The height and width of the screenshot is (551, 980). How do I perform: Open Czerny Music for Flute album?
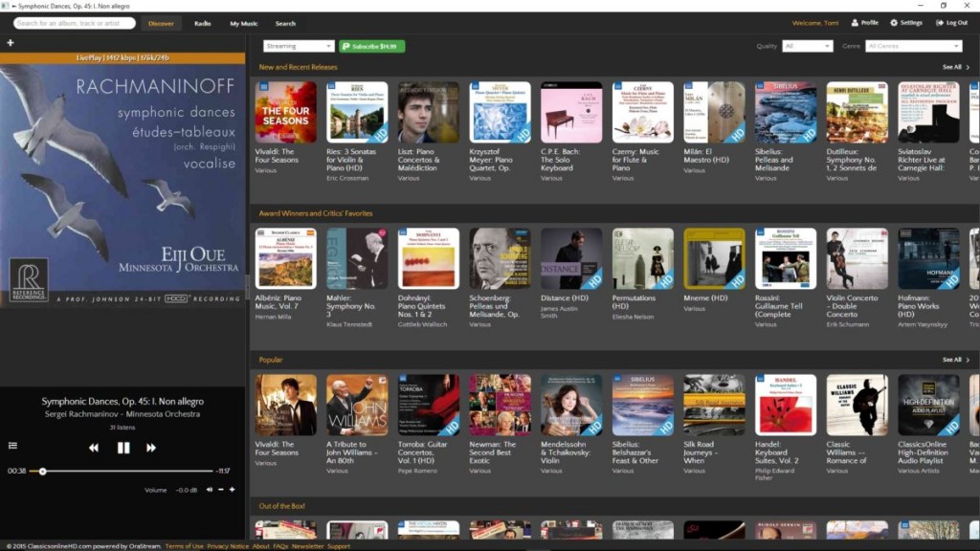[642, 113]
